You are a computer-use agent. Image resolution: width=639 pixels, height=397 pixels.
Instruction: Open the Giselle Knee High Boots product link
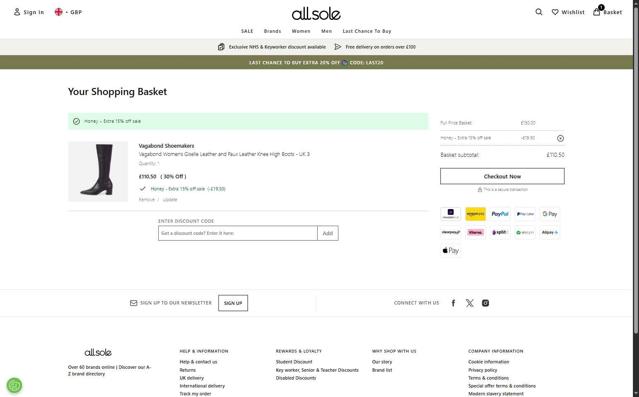(x=224, y=154)
